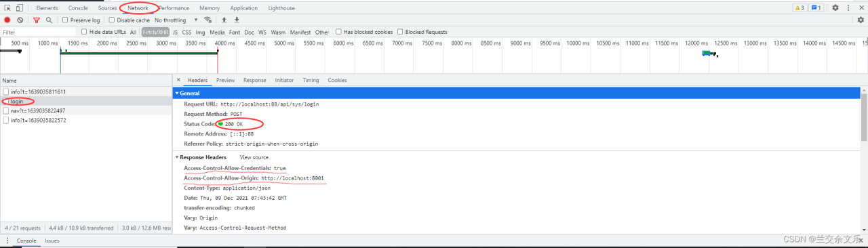Select request info?t=1639035822572

pos(86,120)
